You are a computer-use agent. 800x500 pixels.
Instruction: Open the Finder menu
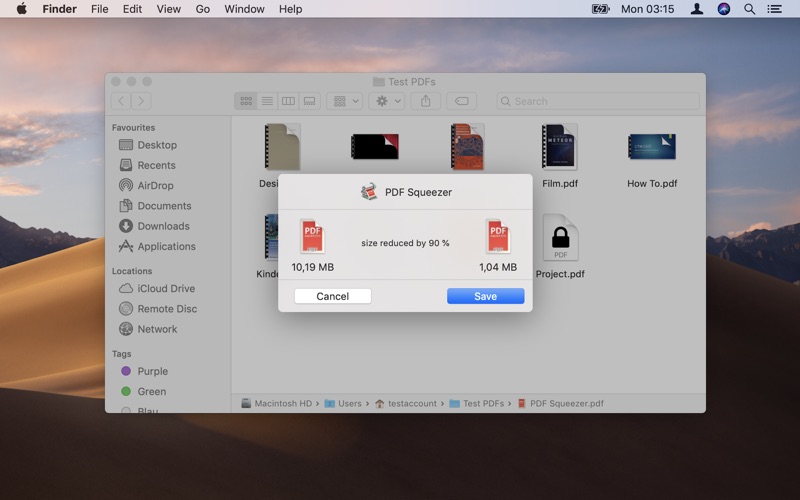(x=59, y=9)
